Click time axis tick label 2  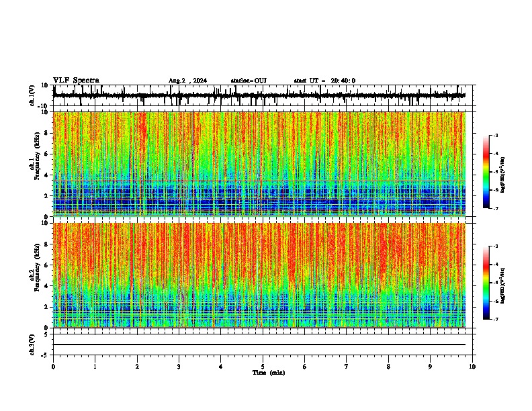coord(137,367)
